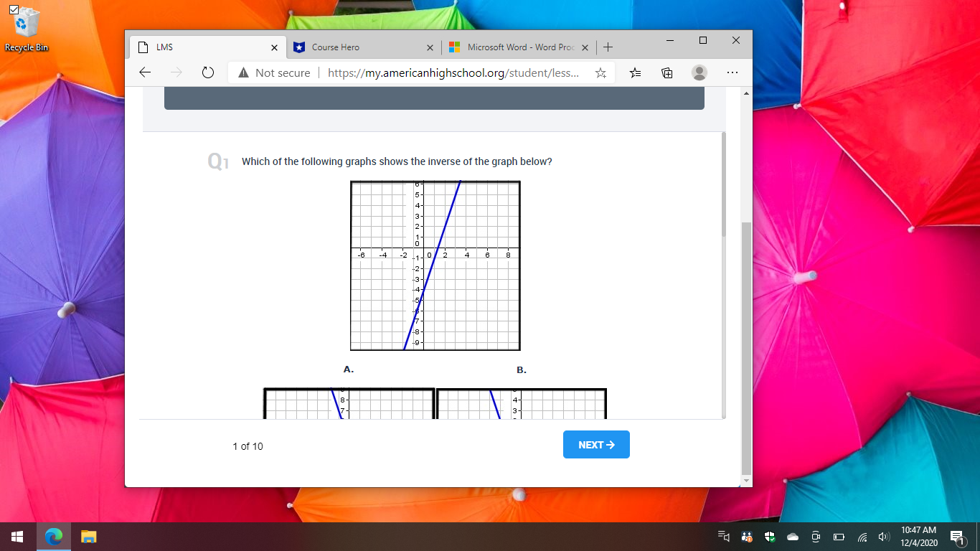Open the taskbar clock showing 10:47 AM
The width and height of the screenshot is (980, 551).
(919, 537)
